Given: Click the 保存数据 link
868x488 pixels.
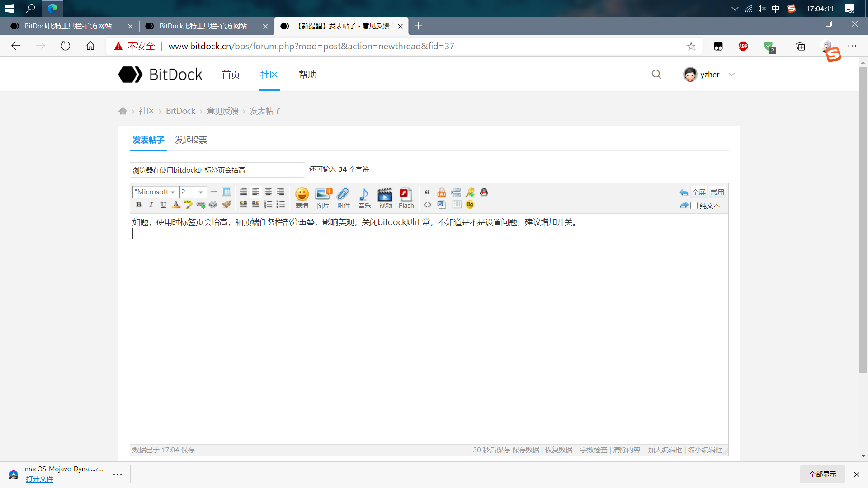Looking at the screenshot, I should (x=525, y=450).
